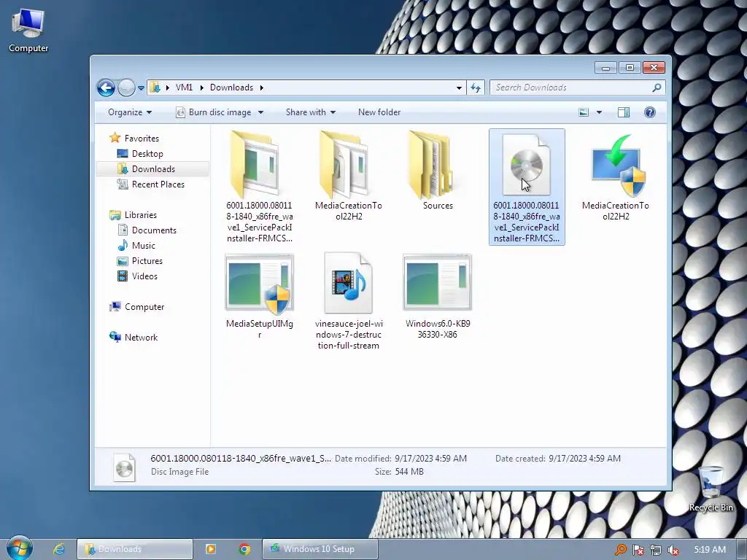Select the MediaCreationTool22H2 folder

(349, 176)
